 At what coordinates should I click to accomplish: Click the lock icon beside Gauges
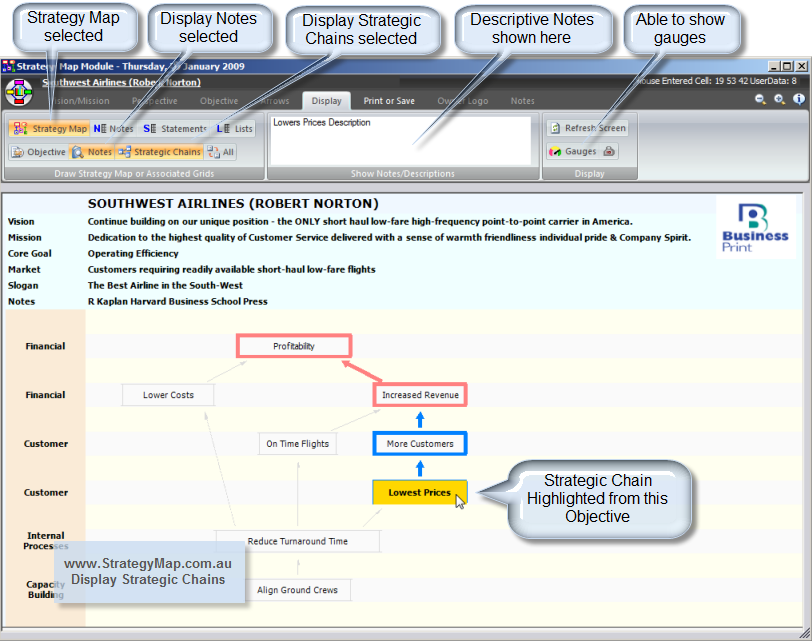[x=610, y=151]
